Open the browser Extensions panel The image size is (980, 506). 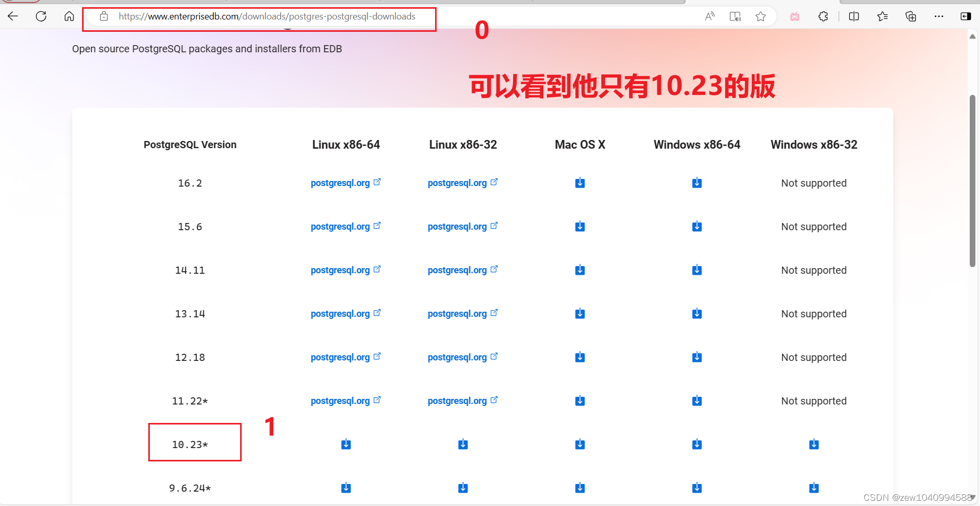[824, 16]
